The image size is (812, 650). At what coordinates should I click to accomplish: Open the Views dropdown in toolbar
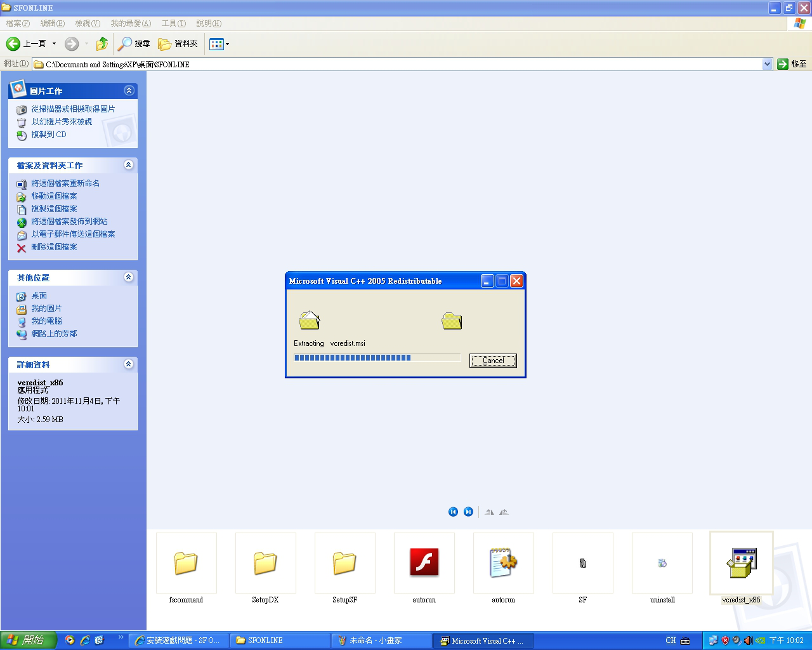(219, 44)
